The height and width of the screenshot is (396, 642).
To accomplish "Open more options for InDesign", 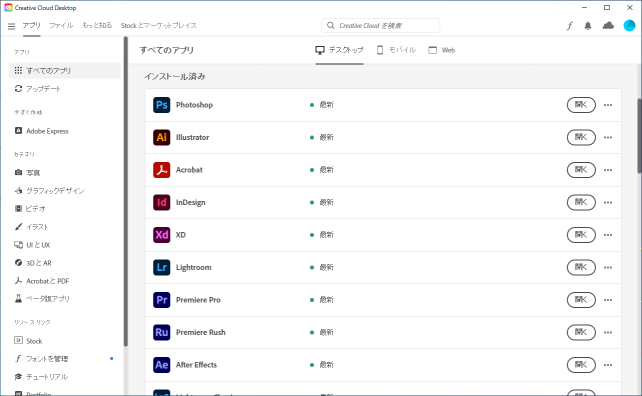I will point(608,203).
